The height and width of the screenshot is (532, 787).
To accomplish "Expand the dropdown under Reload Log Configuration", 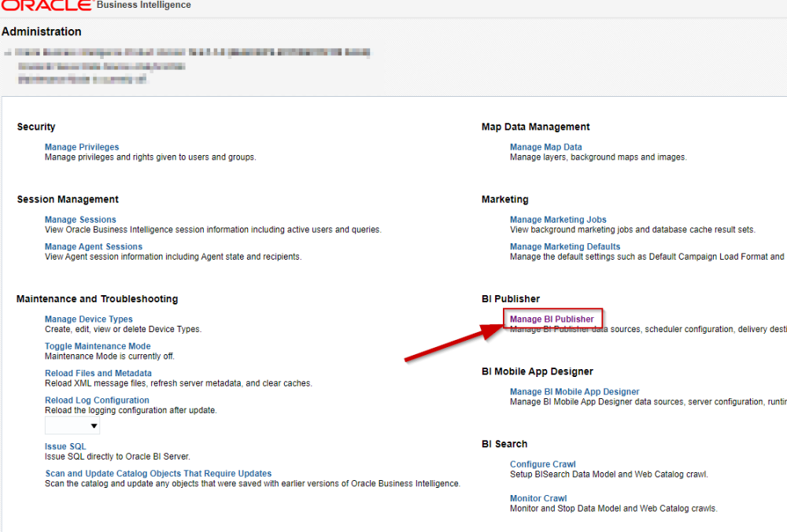I will [72, 427].
